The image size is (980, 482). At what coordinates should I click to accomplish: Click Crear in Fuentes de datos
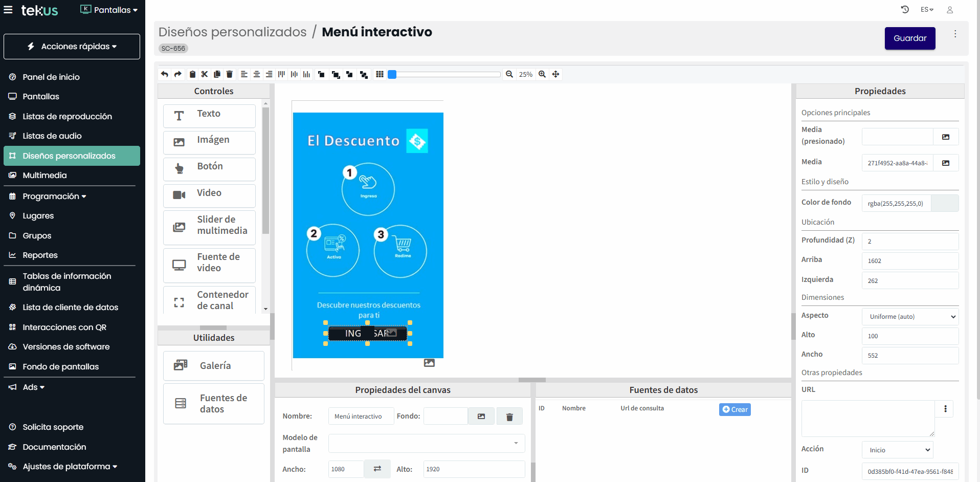(734, 409)
